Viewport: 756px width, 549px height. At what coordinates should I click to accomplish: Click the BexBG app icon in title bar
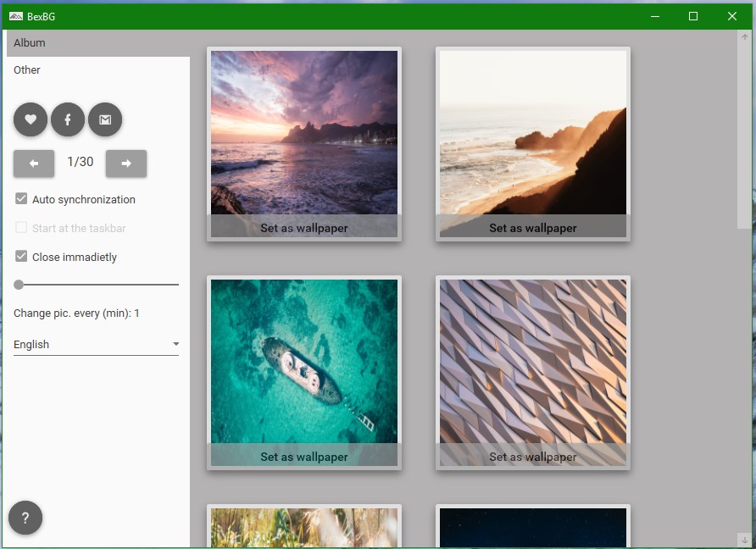point(15,16)
